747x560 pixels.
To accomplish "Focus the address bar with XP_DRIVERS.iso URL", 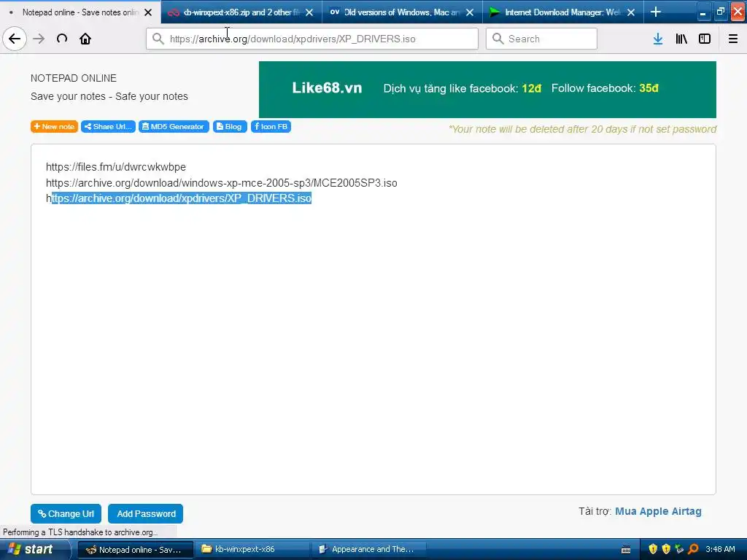I will pos(312,39).
